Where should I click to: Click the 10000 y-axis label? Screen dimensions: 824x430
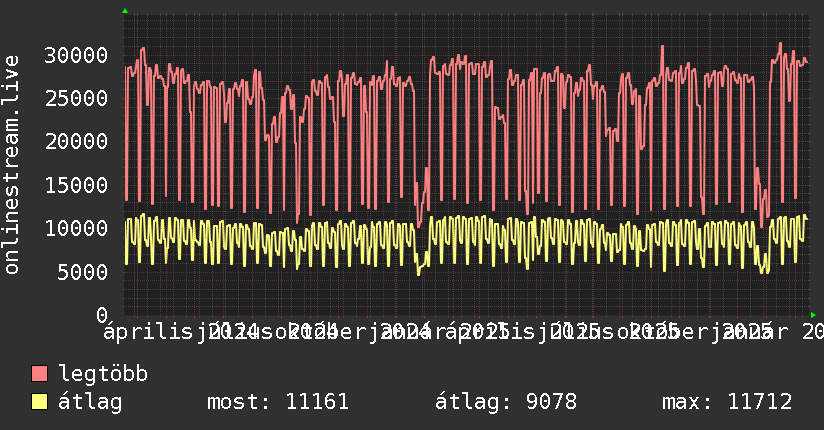point(76,228)
